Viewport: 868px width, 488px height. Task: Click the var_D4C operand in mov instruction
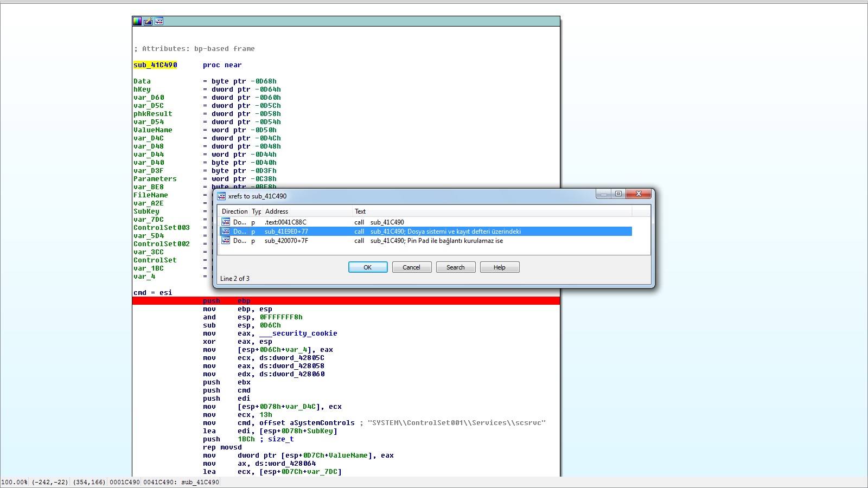pos(301,407)
